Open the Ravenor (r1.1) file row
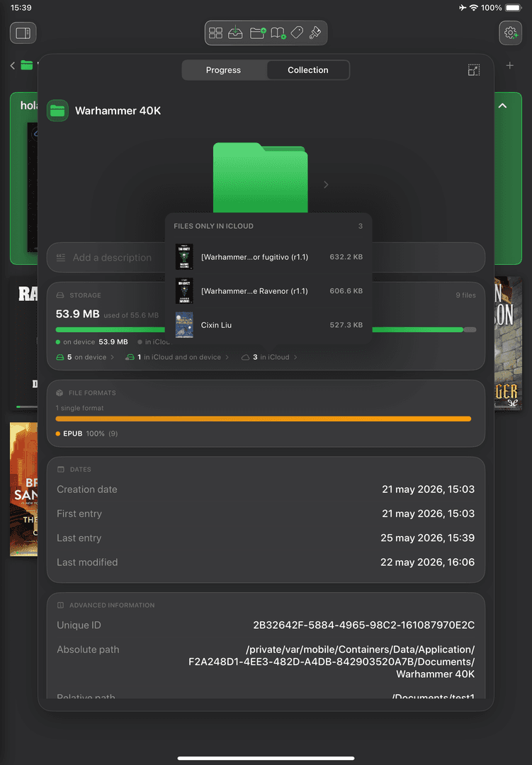532x765 pixels. [268, 291]
